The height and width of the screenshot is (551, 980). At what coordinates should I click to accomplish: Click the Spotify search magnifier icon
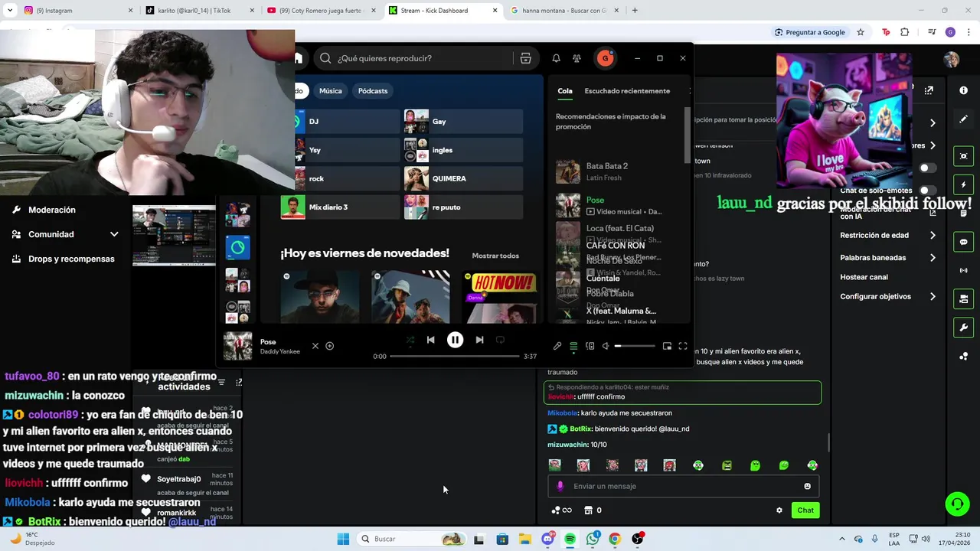[x=325, y=58]
